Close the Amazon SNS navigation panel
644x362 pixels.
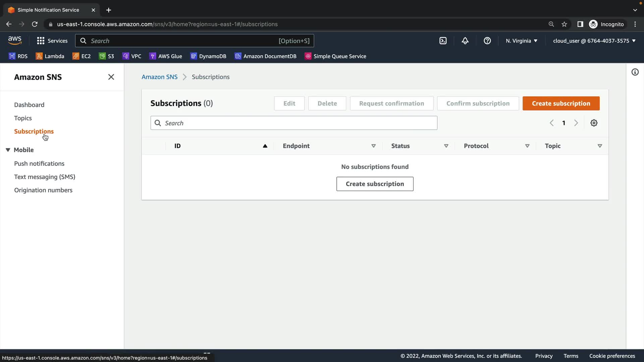pos(111,77)
